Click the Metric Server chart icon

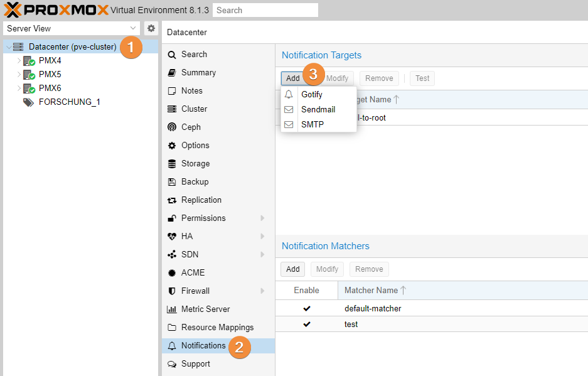172,309
